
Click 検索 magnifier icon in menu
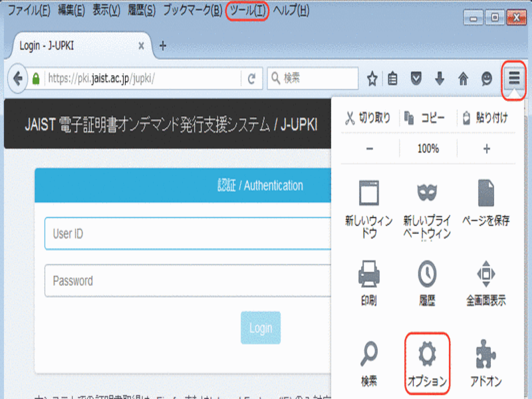click(369, 364)
